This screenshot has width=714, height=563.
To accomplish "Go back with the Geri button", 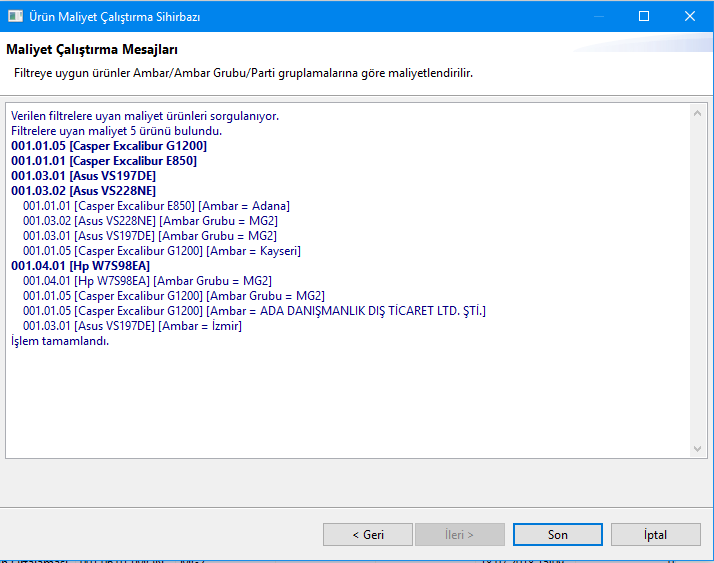I will click(368, 535).
